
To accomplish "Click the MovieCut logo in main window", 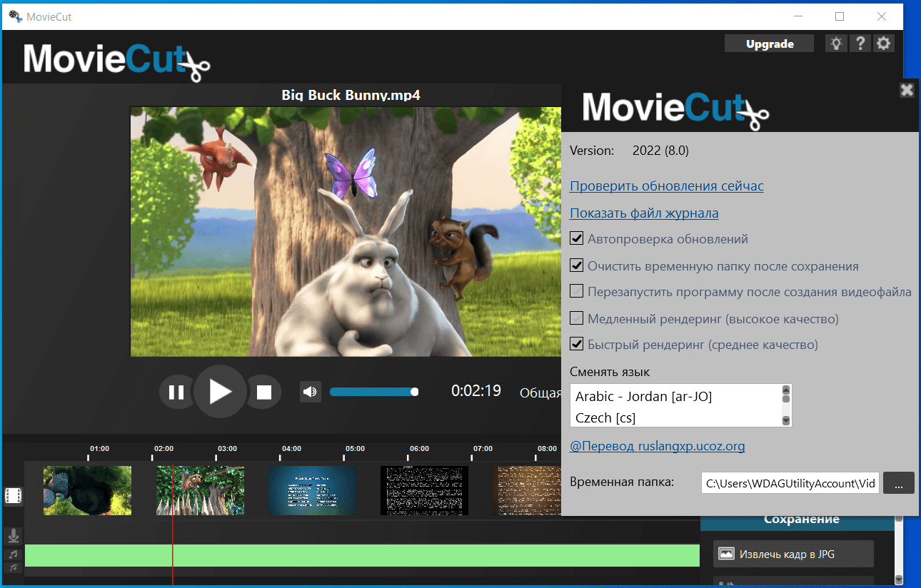I will [x=117, y=62].
